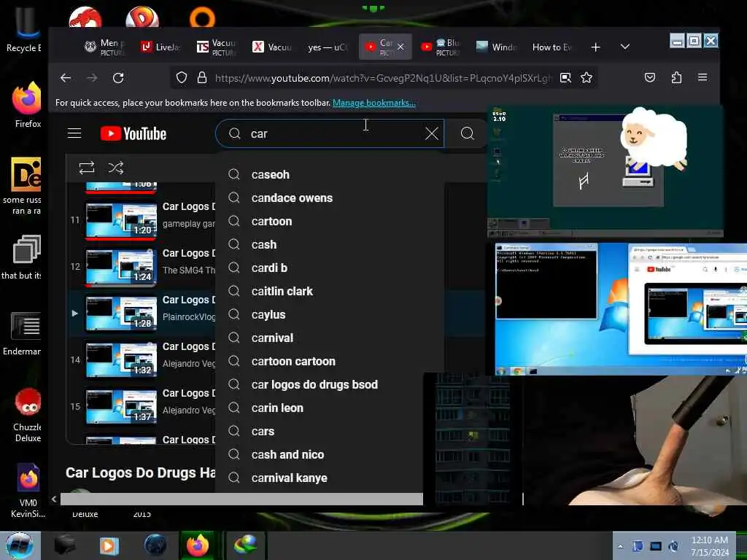Bookmark this page with the star icon
747x560 pixels.
(x=587, y=77)
